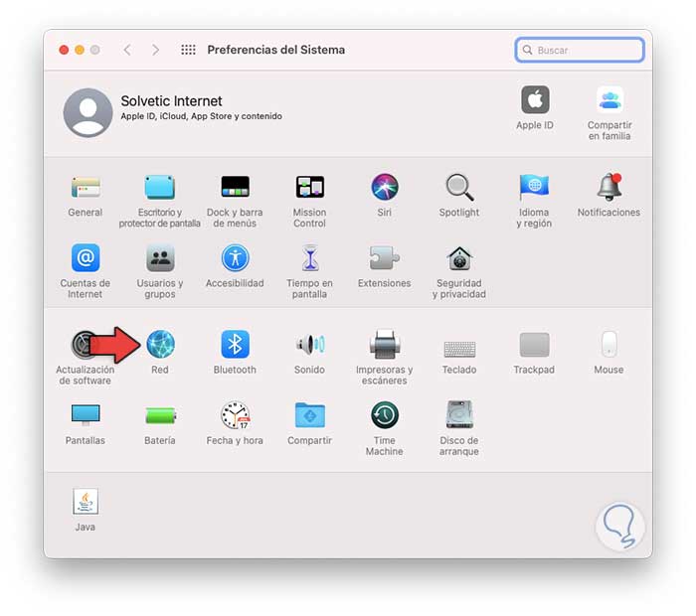Open Notificaciones preferences
The image size is (696, 616).
point(609,186)
